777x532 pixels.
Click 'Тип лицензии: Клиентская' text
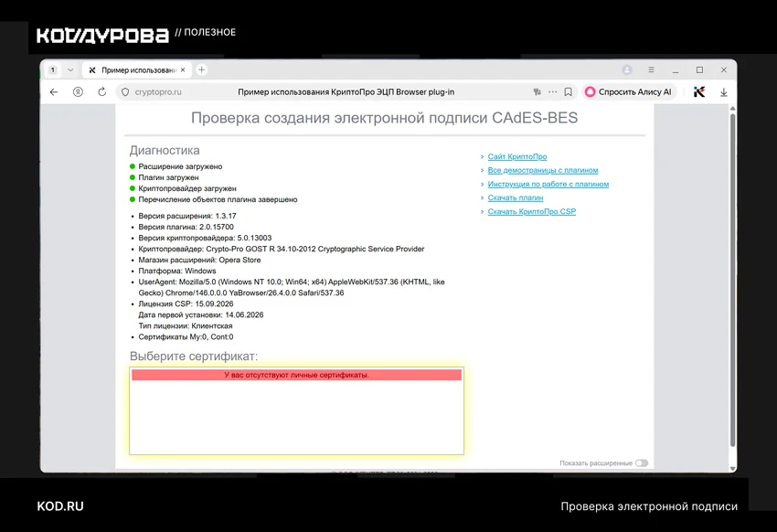(x=186, y=326)
